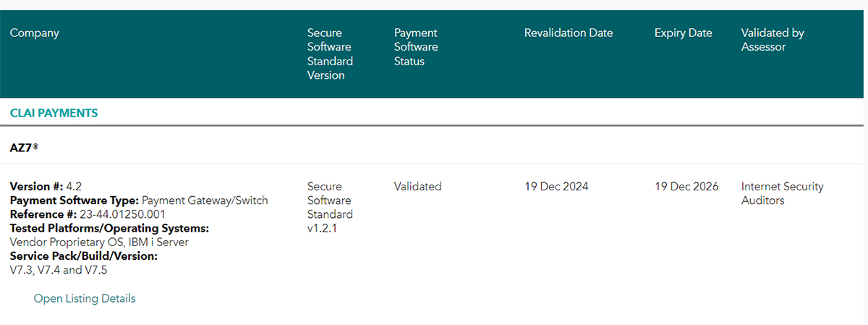Select Secure Software Standard v1.2.1 cell
This screenshot has width=868, height=325.
pos(330,208)
